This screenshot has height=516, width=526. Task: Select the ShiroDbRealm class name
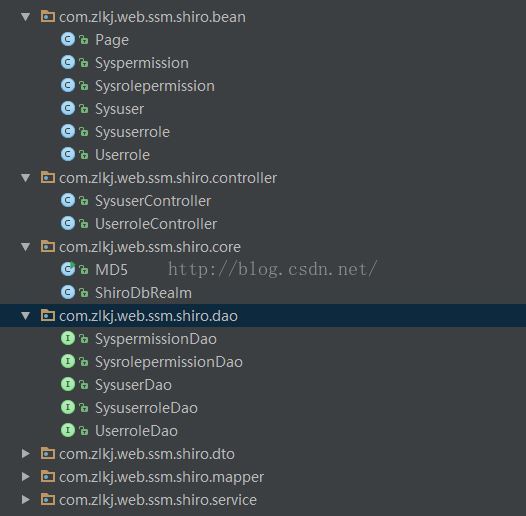pyautogui.click(x=144, y=293)
